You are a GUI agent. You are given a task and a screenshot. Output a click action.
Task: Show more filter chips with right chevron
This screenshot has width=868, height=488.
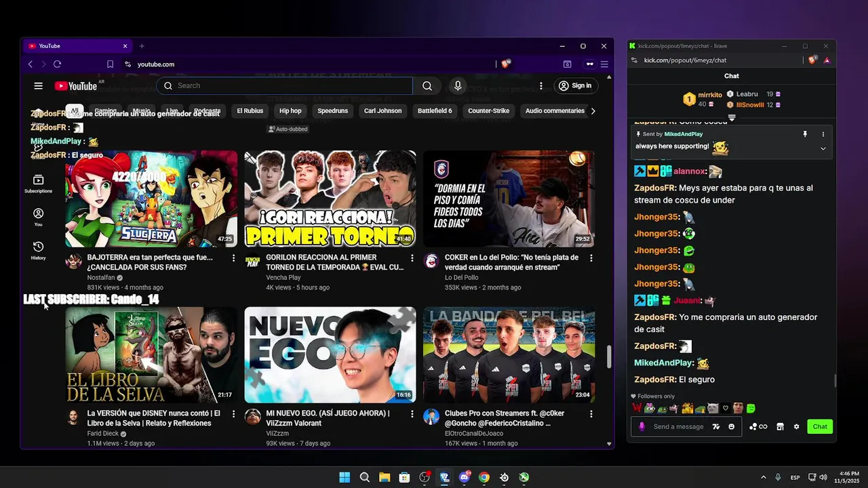593,111
